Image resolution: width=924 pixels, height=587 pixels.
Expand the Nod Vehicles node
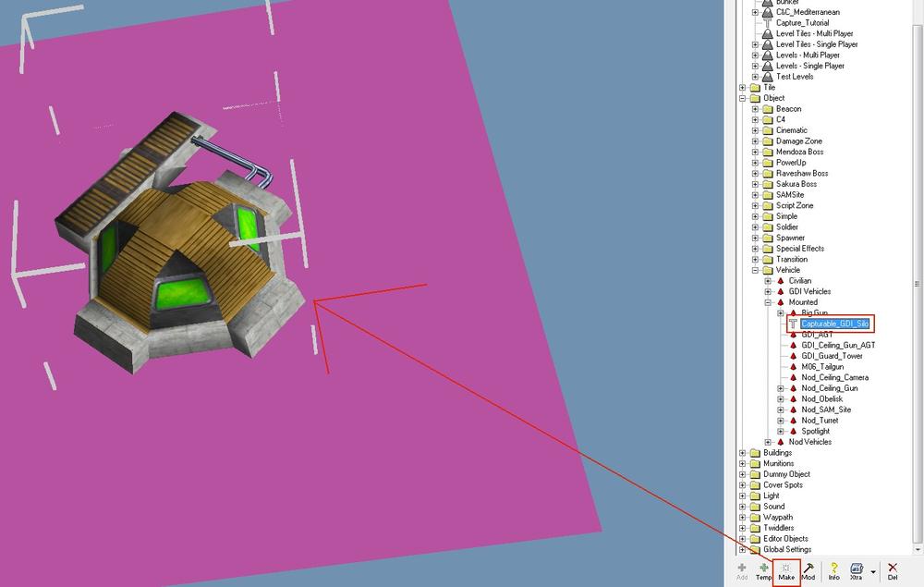[768, 442]
